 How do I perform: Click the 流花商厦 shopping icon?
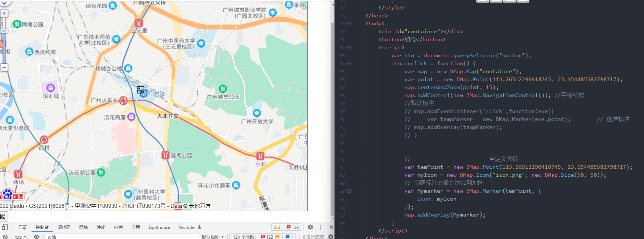(131, 117)
